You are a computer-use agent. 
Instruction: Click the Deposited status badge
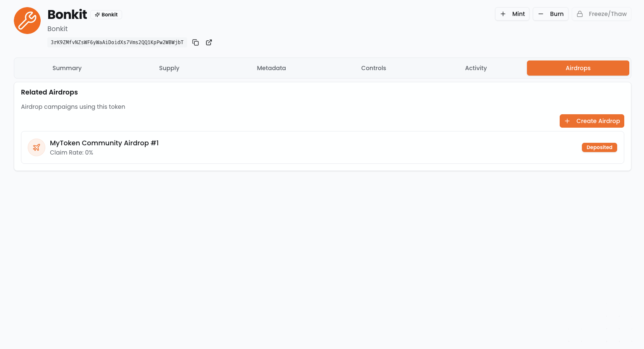pos(599,147)
